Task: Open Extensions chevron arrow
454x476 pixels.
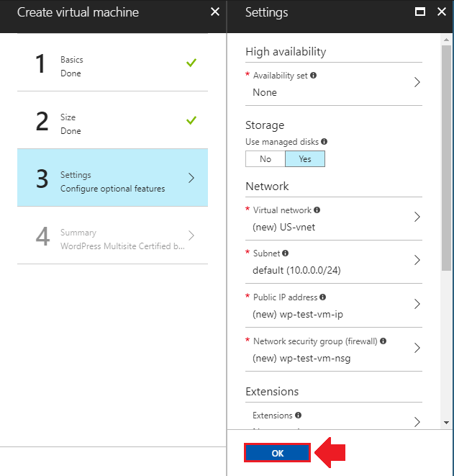Action: point(417,422)
